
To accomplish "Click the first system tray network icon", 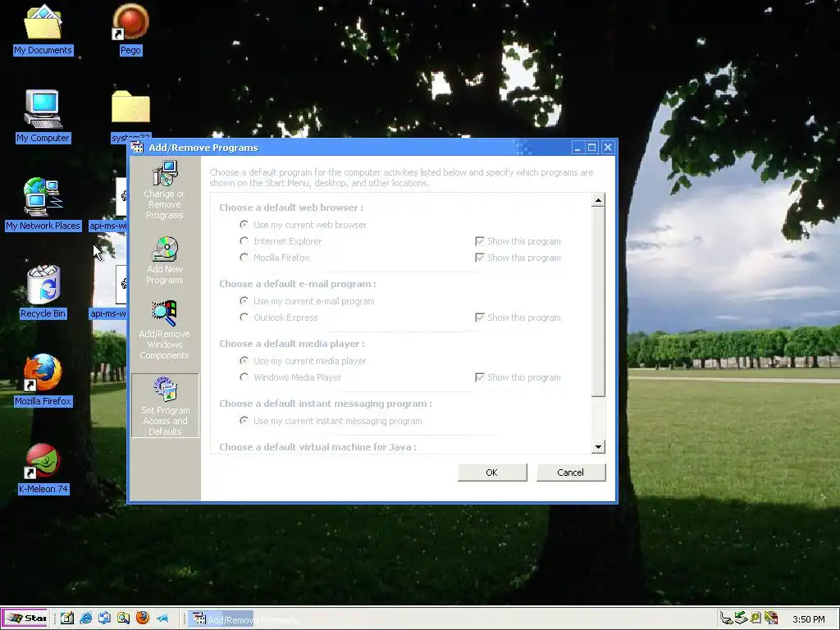I will pyautogui.click(x=726, y=619).
